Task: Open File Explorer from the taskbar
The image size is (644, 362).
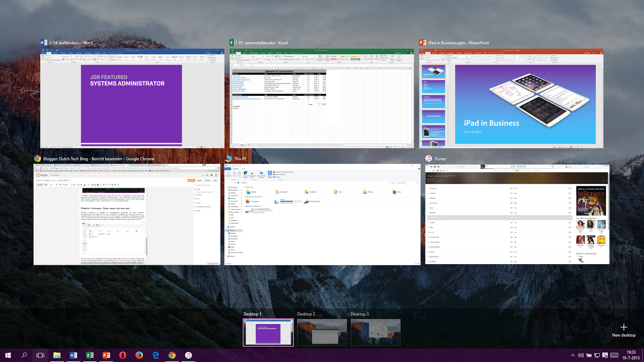Action: (57, 356)
